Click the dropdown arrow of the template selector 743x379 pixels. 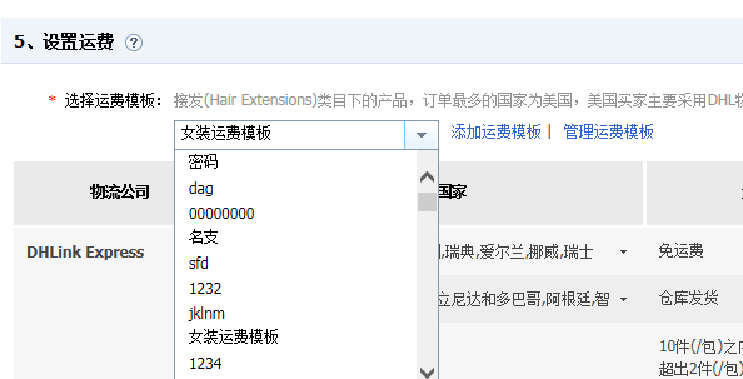click(x=421, y=135)
